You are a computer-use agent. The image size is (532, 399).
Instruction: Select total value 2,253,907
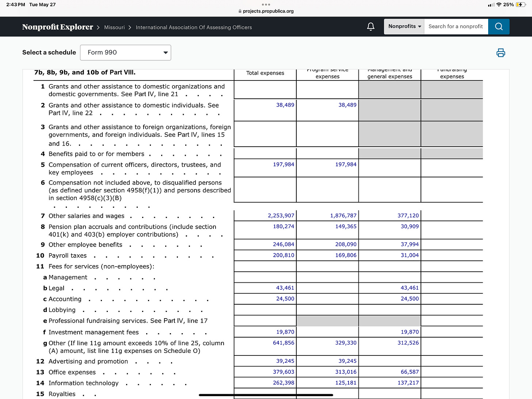point(281,216)
